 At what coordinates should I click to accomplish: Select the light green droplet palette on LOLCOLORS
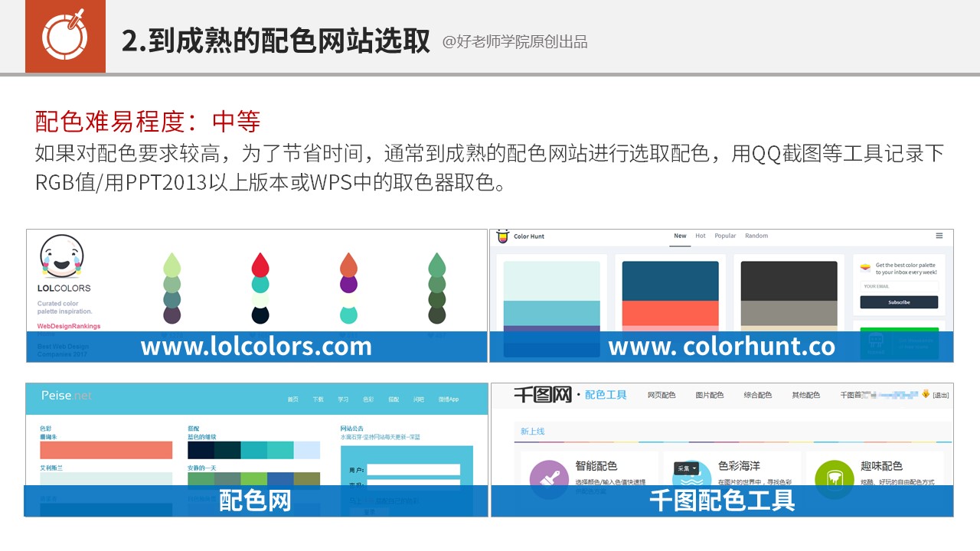172,288
